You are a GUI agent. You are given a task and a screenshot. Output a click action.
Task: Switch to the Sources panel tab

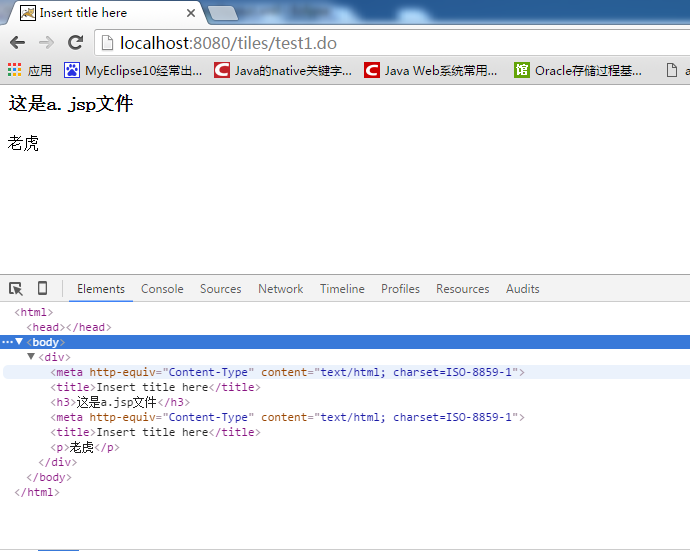[220, 289]
